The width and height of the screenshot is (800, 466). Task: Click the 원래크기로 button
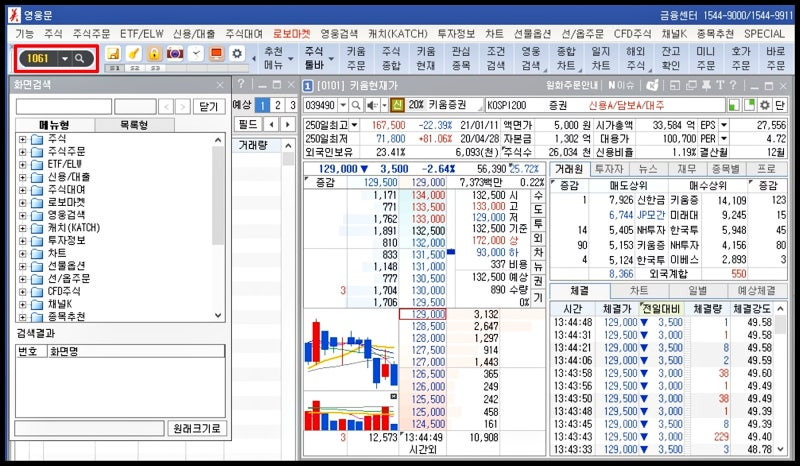point(196,428)
